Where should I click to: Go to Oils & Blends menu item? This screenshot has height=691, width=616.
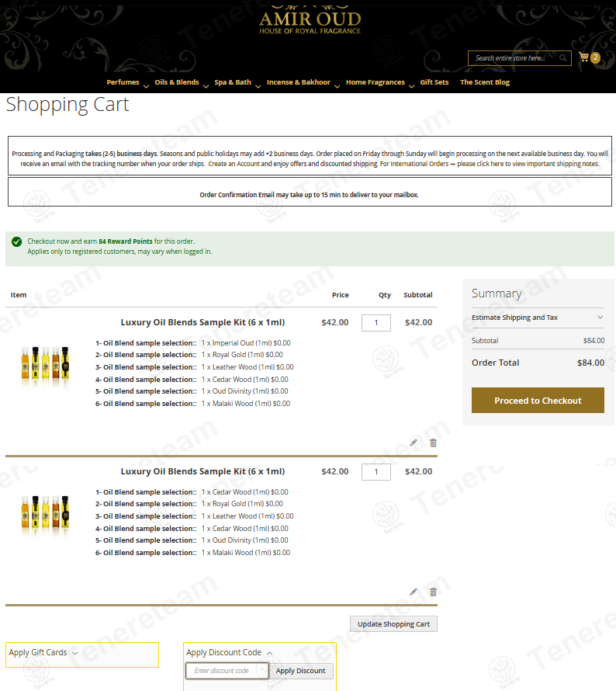(177, 82)
